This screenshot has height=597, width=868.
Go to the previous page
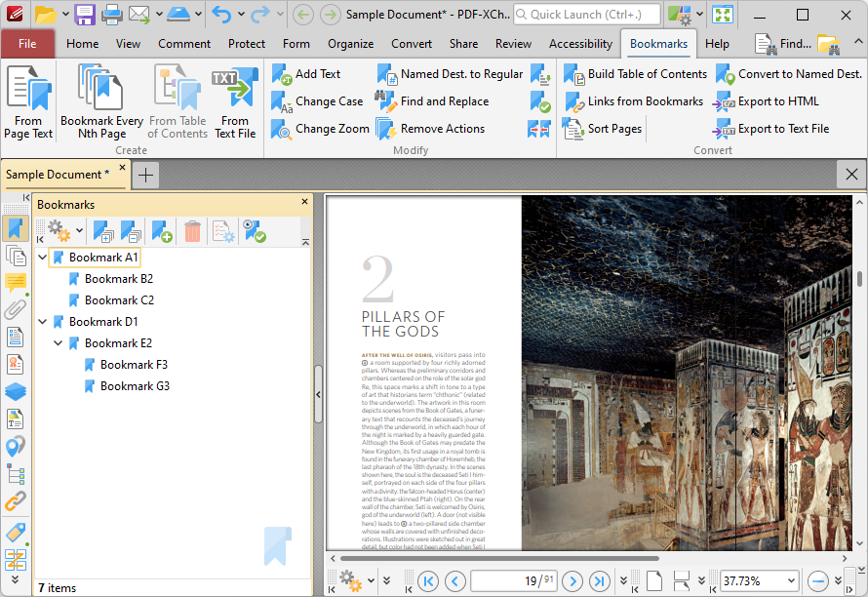pos(455,581)
